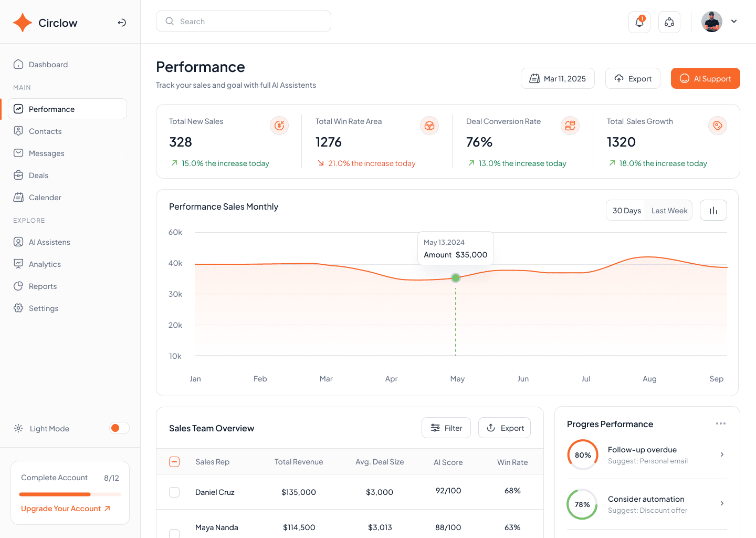Click the Settings gear icon

(x=18, y=308)
